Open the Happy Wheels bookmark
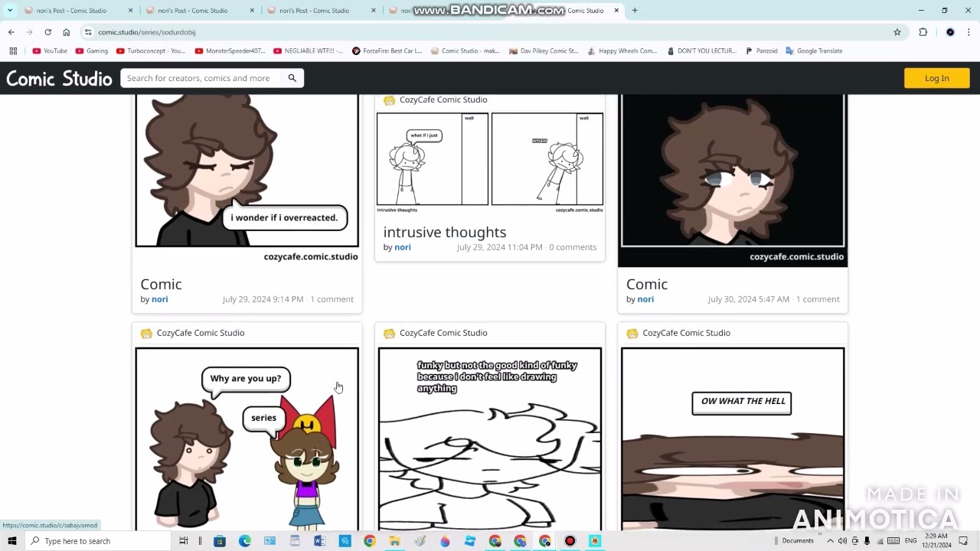Screen dimensions: 980x551 622,51
